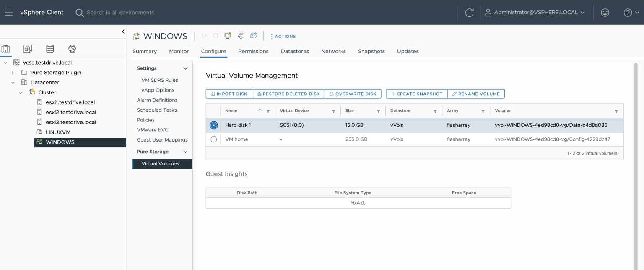This screenshot has width=644, height=270.
Task: Switch to VMs and Templates inventory view
Action: coord(28,49)
